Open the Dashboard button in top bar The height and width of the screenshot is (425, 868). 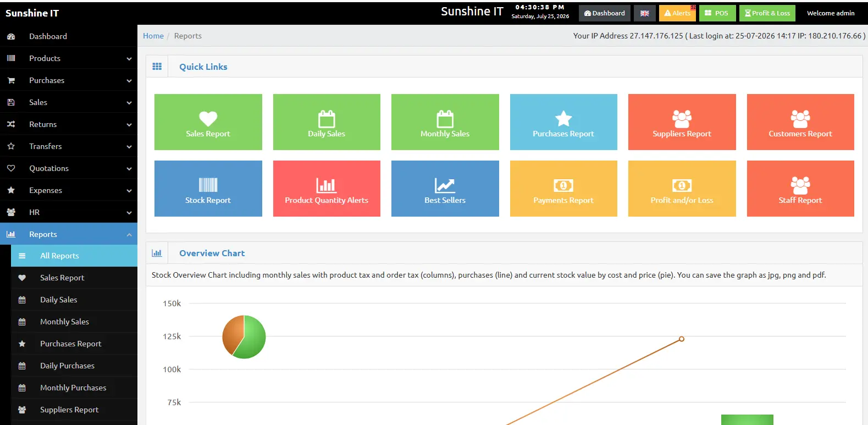click(604, 13)
